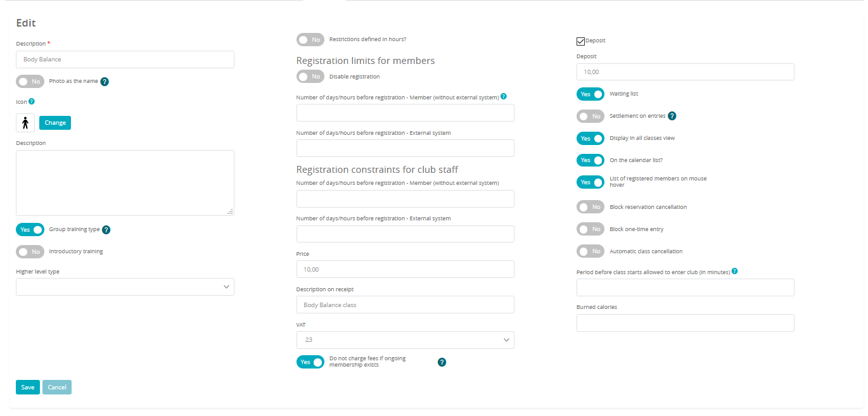Click help icon for member registration days field
This screenshot has width=868, height=416.
coord(504,97)
